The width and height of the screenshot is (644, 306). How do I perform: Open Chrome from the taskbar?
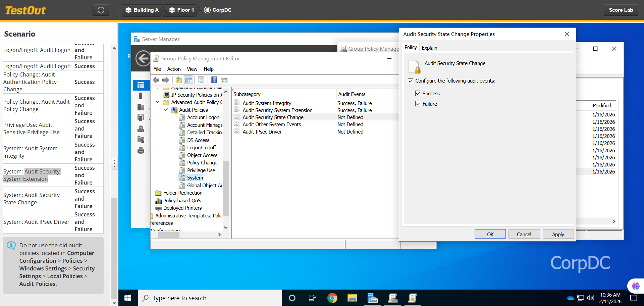point(332,298)
